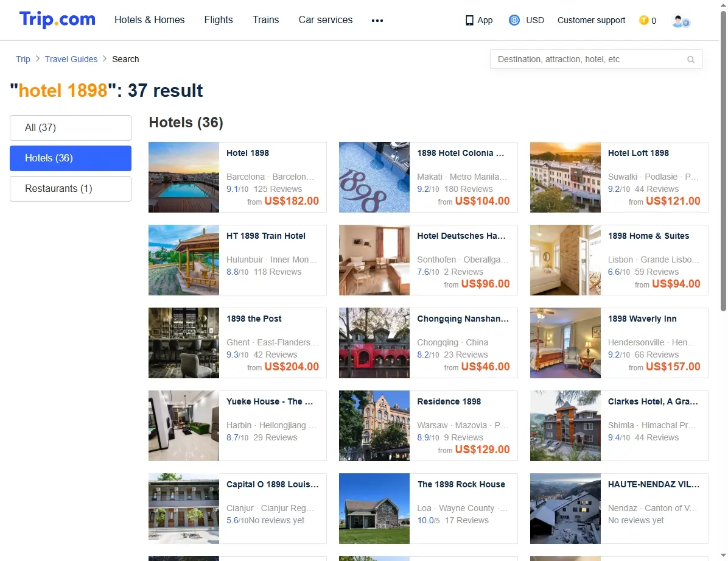The width and height of the screenshot is (728, 561).
Task: Click the globe language icon
Action: (514, 20)
